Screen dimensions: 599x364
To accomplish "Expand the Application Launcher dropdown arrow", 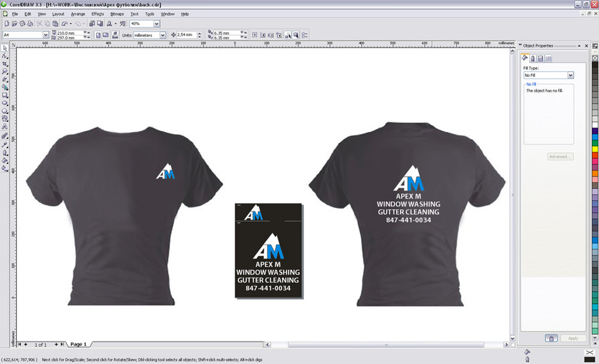I will pyautogui.click(x=116, y=24).
